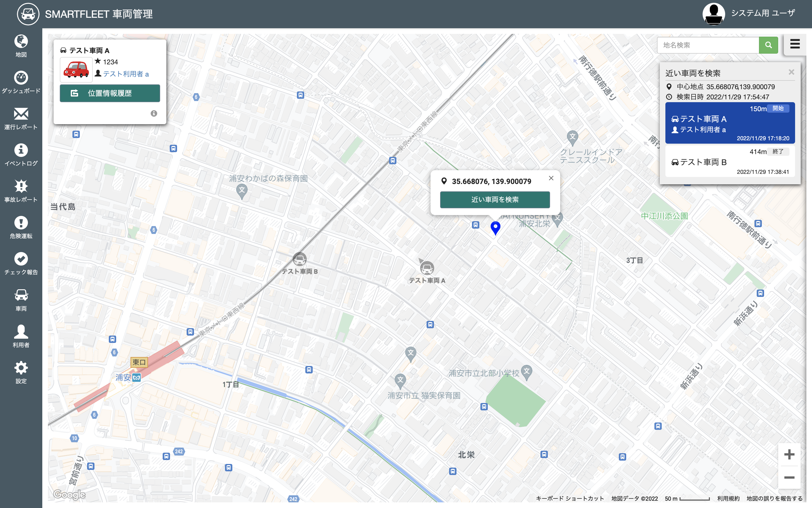Open 危険運転 dangerous driving page
The image size is (812, 508).
click(x=21, y=228)
